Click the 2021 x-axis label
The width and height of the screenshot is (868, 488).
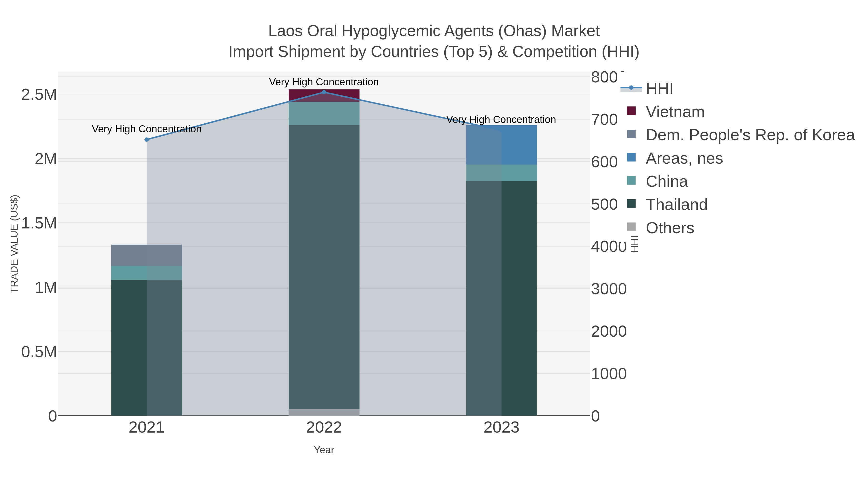pyautogui.click(x=147, y=428)
